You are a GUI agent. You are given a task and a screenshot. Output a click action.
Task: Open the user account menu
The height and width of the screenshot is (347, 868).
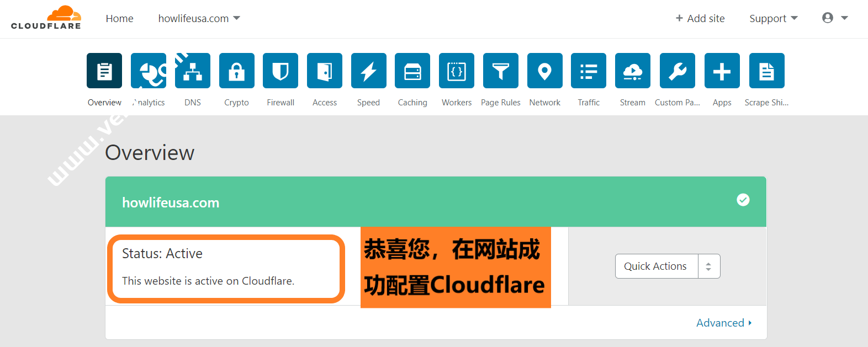[x=834, y=18]
